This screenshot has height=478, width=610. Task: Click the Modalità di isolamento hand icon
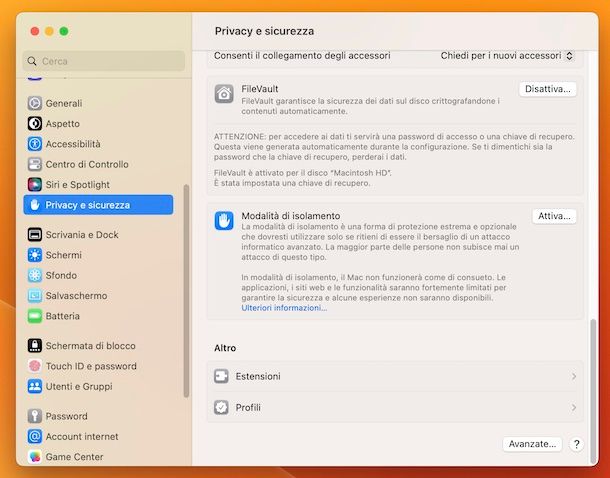(x=224, y=221)
